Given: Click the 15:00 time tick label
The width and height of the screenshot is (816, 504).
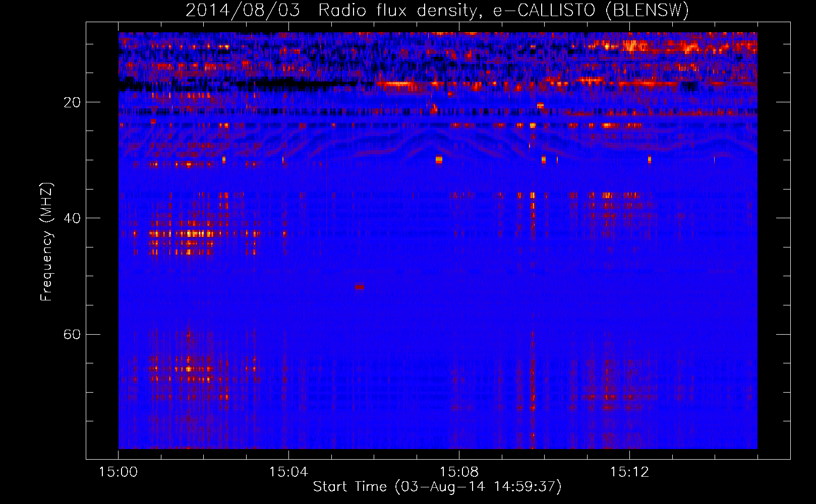Looking at the screenshot, I should point(118,472).
